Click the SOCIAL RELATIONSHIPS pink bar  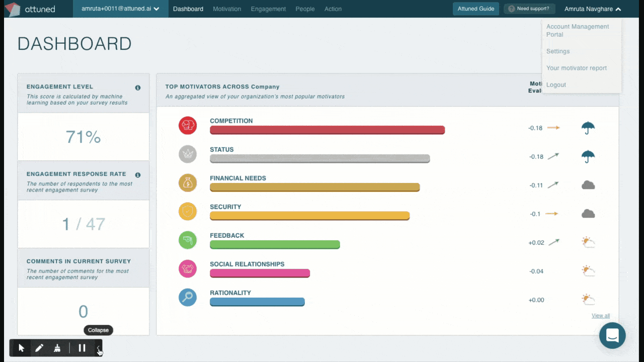click(x=260, y=274)
